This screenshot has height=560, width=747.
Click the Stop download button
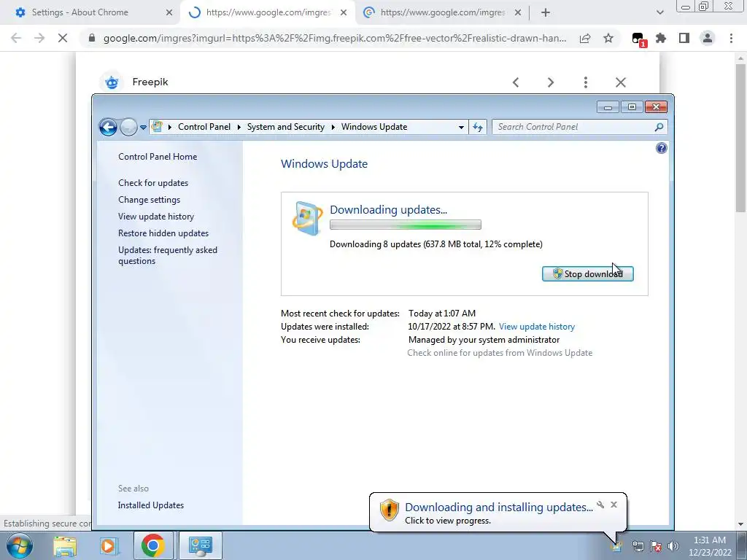click(x=587, y=274)
